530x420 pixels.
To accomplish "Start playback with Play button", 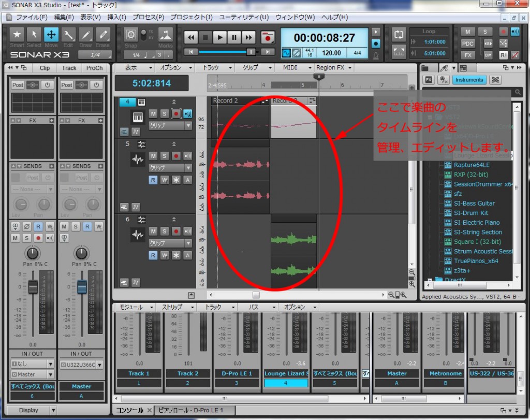I will (x=219, y=37).
